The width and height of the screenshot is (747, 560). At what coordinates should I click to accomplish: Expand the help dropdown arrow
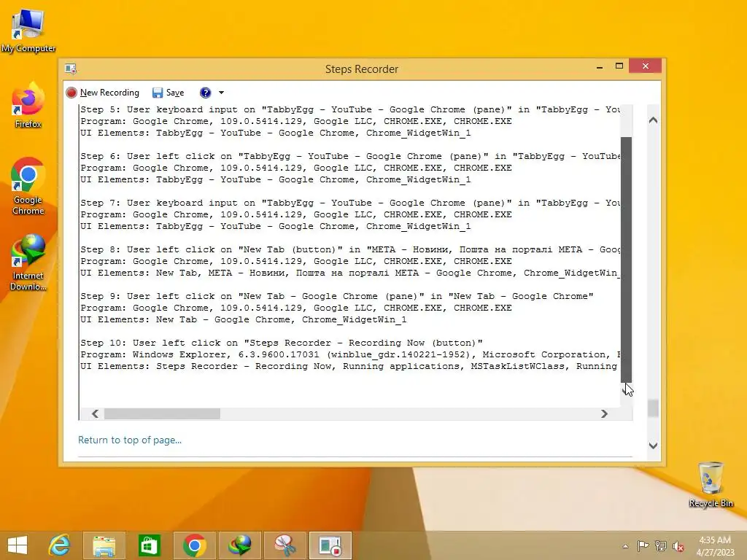pyautogui.click(x=221, y=93)
